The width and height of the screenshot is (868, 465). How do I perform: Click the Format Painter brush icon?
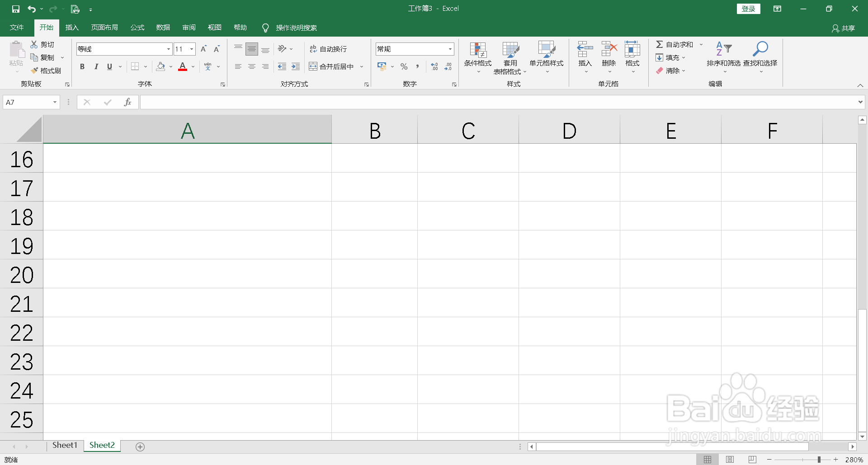pyautogui.click(x=34, y=70)
